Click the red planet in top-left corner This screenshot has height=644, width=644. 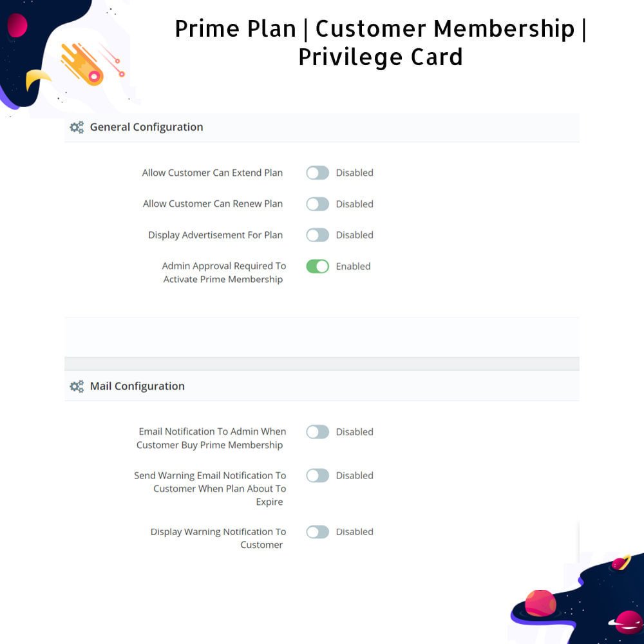[x=17, y=25]
